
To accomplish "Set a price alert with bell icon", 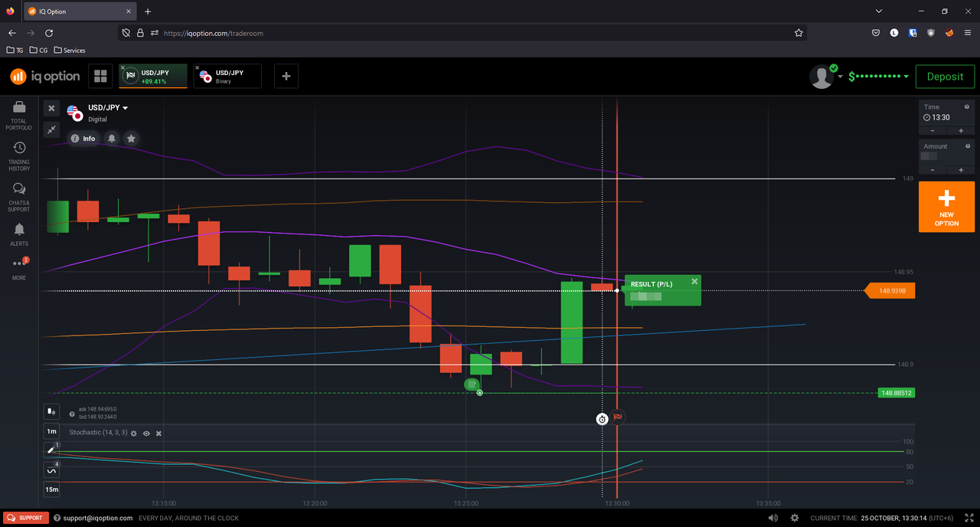I will point(112,139).
